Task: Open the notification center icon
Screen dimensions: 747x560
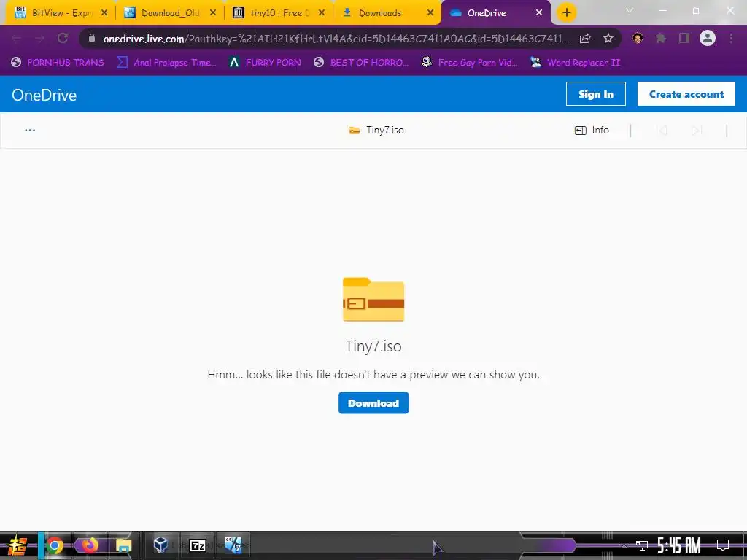Action: (723, 545)
